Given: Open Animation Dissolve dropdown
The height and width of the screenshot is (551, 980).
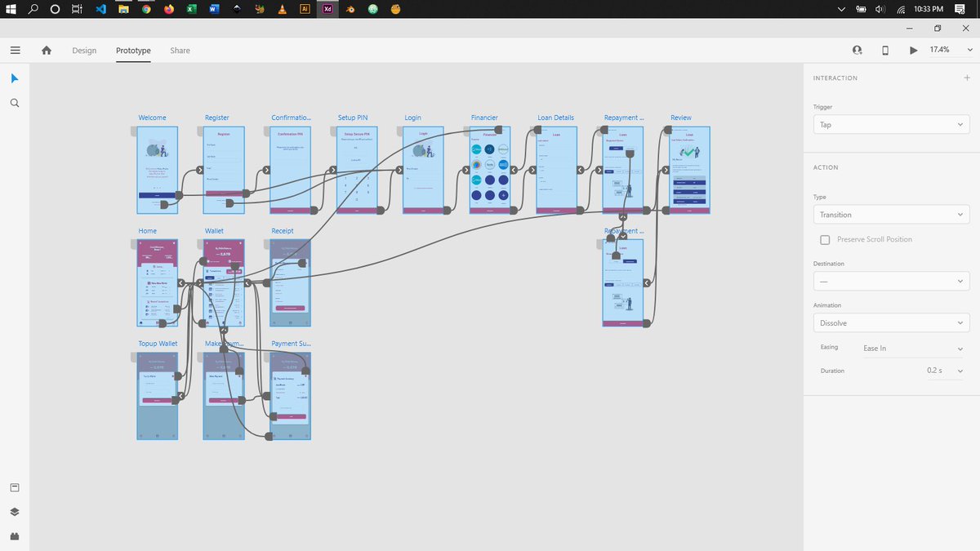Looking at the screenshot, I should (892, 323).
